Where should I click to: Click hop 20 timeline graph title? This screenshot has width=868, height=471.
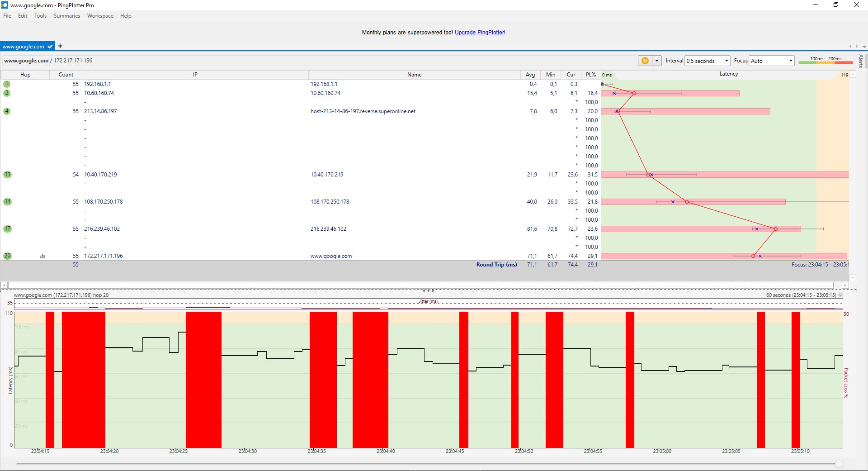tap(61, 295)
